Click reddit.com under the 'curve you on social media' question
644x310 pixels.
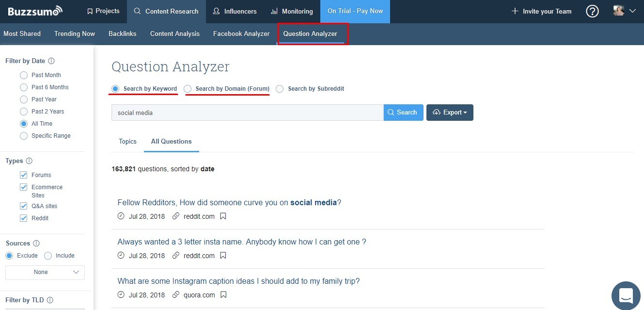pos(199,216)
